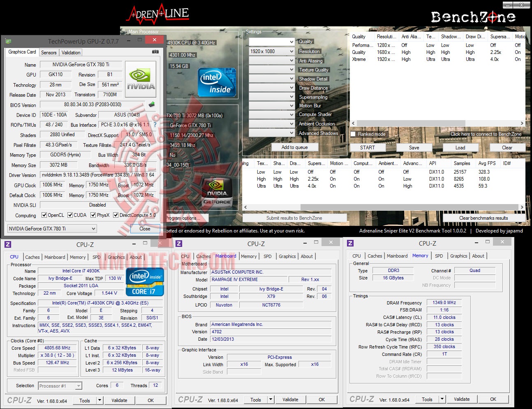This screenshot has width=532, height=409.
Task: Click the Close button in GPU-Z
Action: click(x=145, y=229)
